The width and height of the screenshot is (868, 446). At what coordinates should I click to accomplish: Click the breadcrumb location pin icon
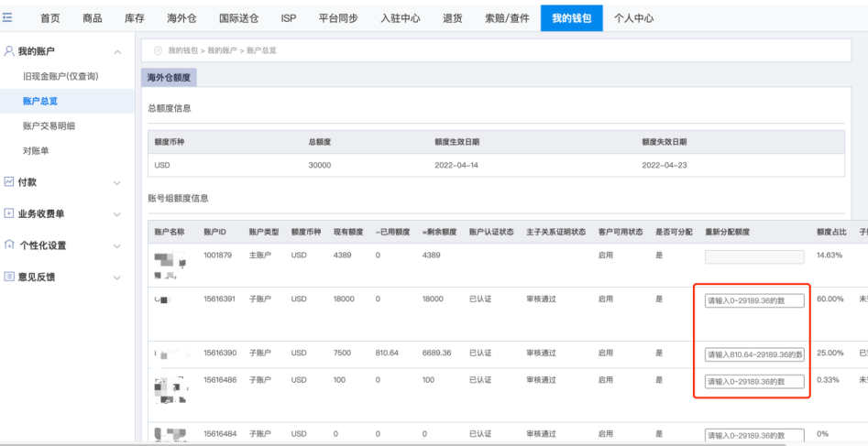point(158,50)
